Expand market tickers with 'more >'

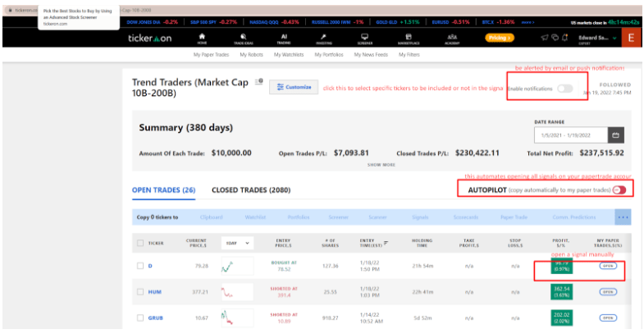coord(528,22)
